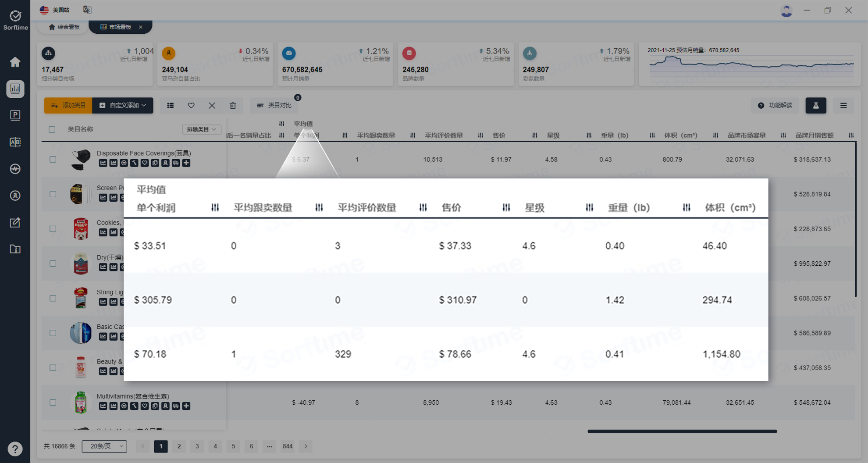Click the 添加类目 button
This screenshot has height=463, width=868.
point(68,105)
